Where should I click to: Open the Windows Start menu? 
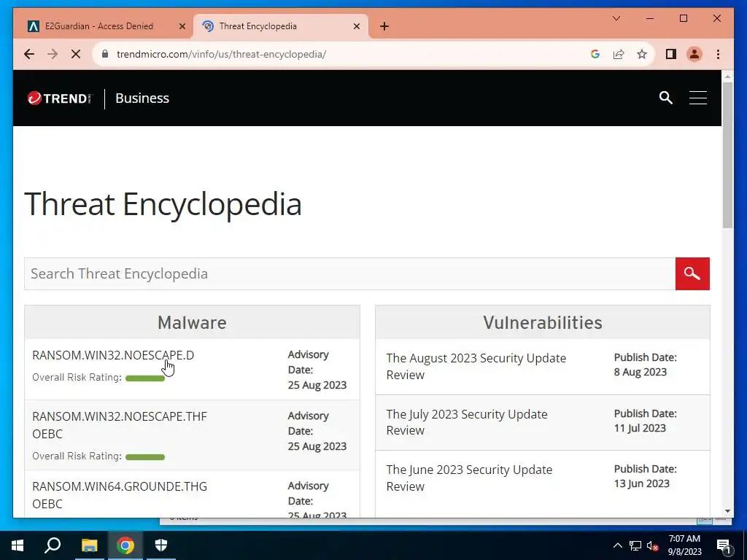[18, 545]
